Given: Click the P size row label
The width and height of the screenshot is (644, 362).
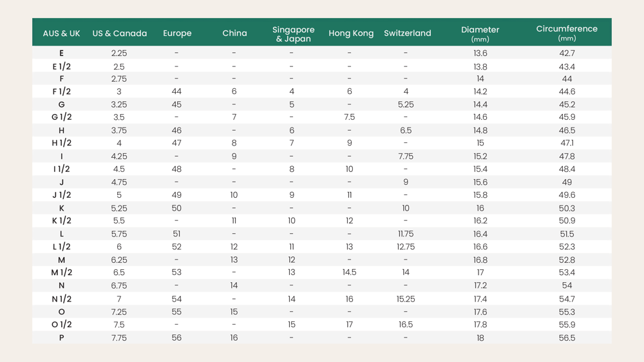Looking at the screenshot, I should click(62, 338).
